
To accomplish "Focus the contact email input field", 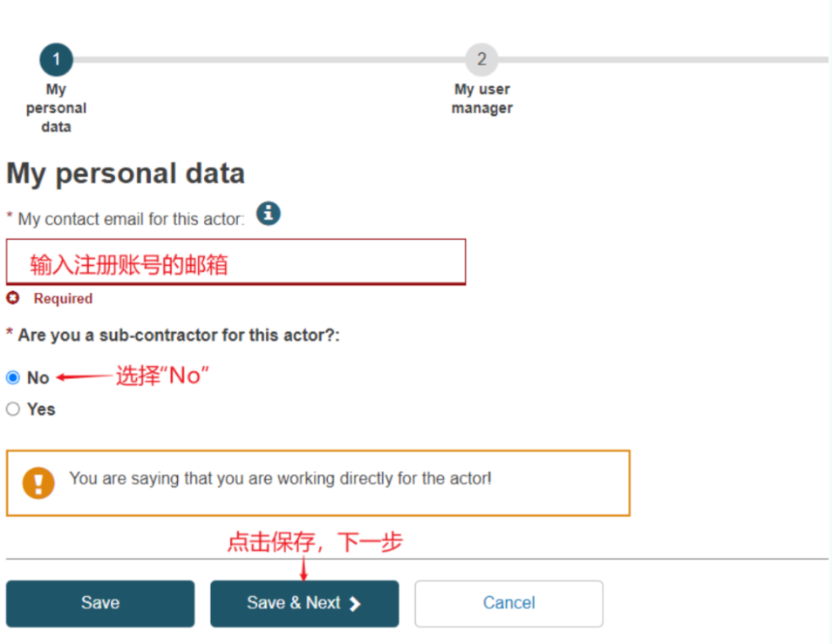I will pyautogui.click(x=235, y=261).
